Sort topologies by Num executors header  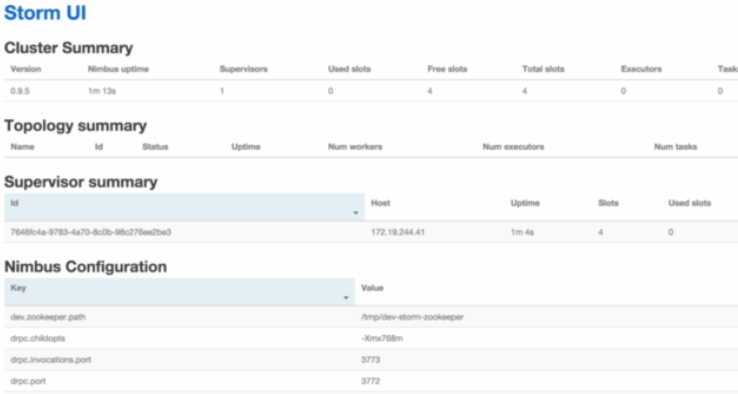[513, 146]
